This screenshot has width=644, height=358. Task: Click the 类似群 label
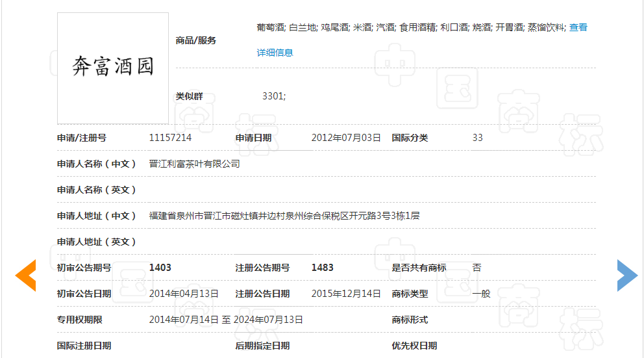189,96
